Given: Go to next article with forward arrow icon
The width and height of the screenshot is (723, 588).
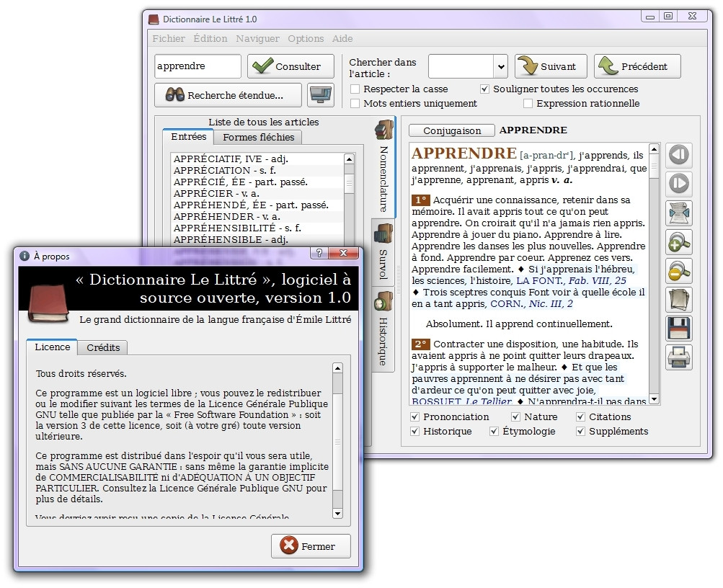Looking at the screenshot, I should click(678, 184).
